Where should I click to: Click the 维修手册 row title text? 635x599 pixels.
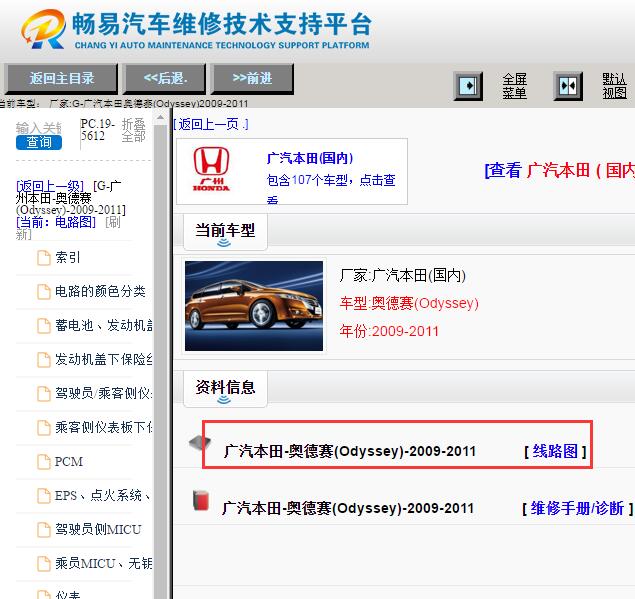click(348, 508)
